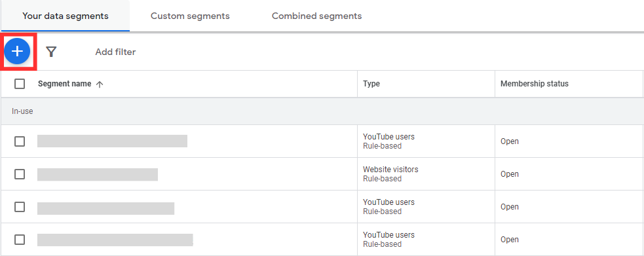This screenshot has width=644, height=256.
Task: Click the Membership status column header
Action: pyautogui.click(x=535, y=84)
